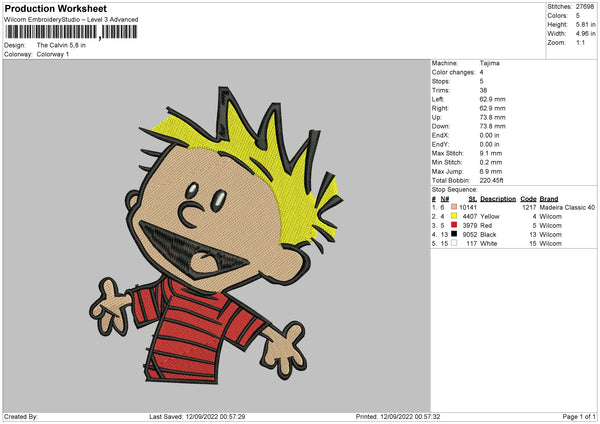Click the 'St.' column header
The width and height of the screenshot is (600, 424).
tap(473, 199)
